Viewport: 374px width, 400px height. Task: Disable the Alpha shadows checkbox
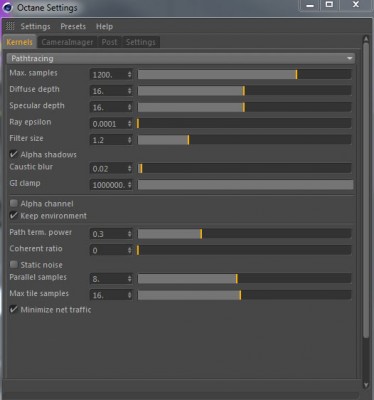14,154
